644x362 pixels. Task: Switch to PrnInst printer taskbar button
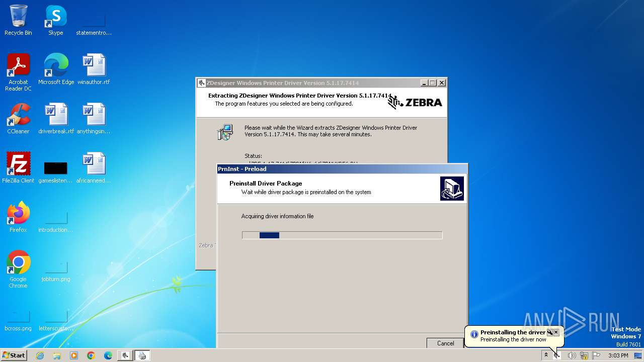[142, 355]
